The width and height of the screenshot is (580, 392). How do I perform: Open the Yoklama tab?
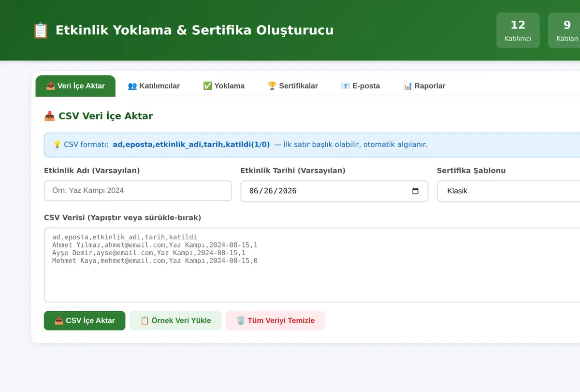click(x=224, y=86)
